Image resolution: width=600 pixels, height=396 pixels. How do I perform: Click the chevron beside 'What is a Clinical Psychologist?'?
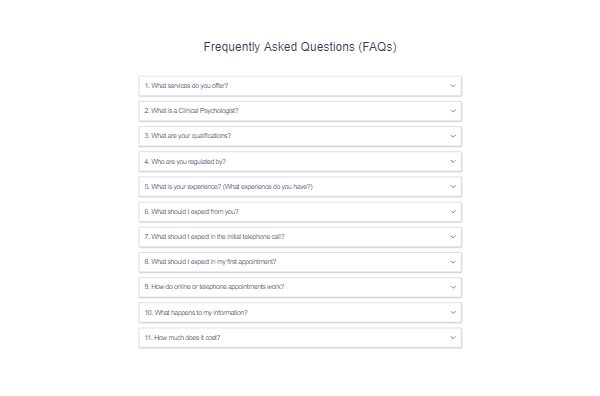(x=453, y=111)
